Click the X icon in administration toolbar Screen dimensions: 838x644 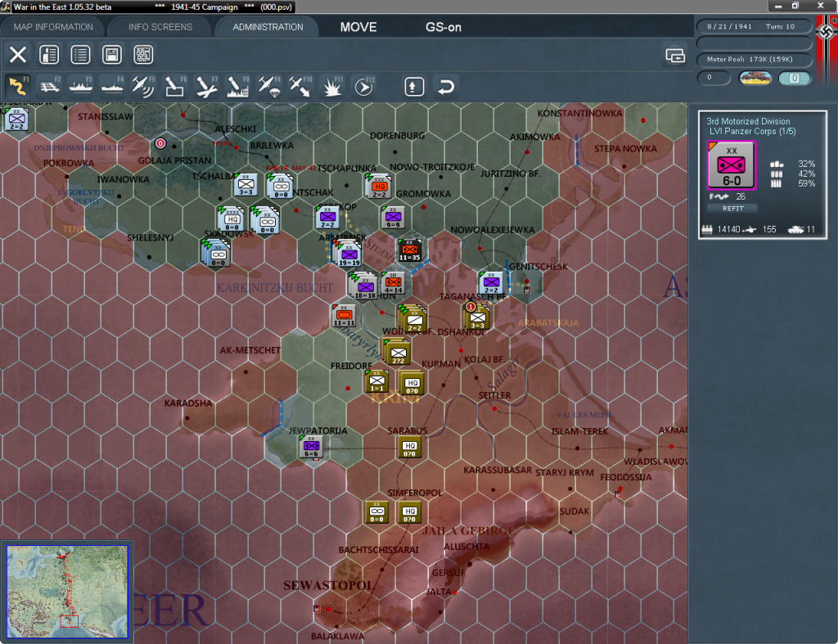[18, 55]
